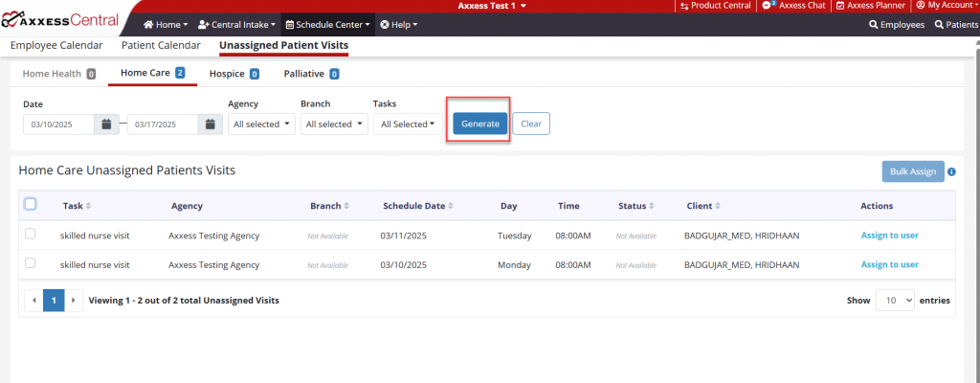Viewport: 980px width, 383px height.
Task: Sort by Client column sort icon
Action: (718, 206)
